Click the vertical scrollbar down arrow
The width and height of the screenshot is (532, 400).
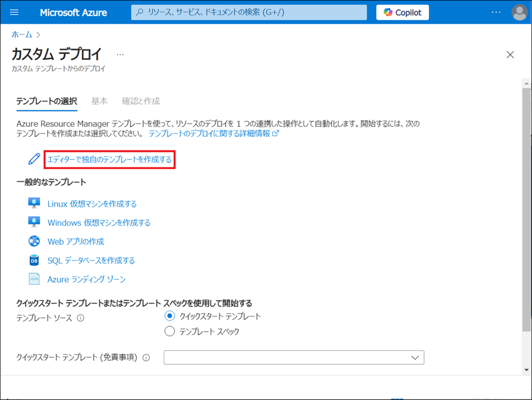pyautogui.click(x=527, y=370)
